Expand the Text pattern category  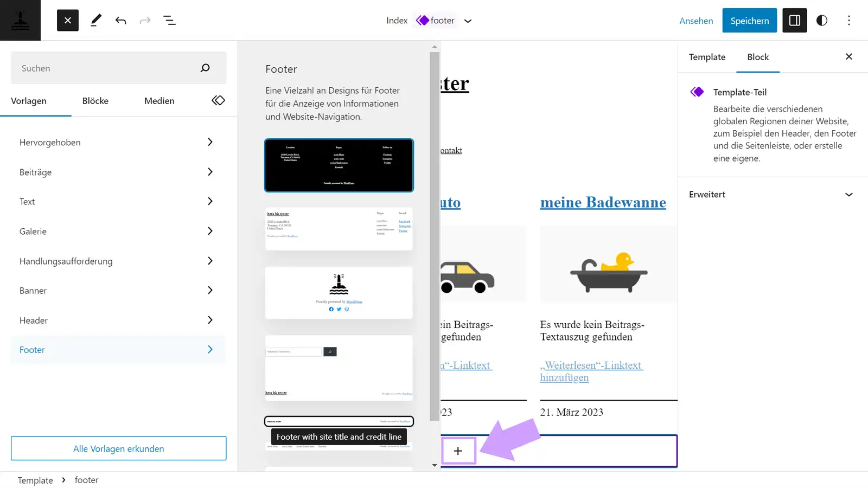click(118, 202)
